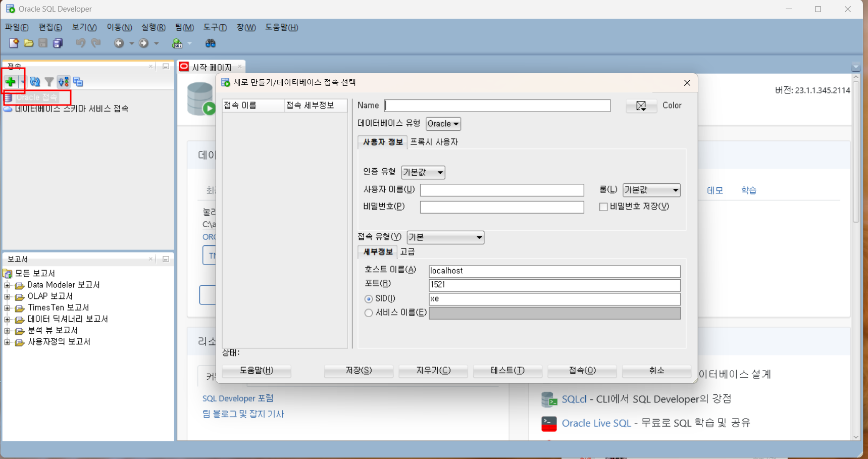Click the Save floppy disk icon
Image resolution: width=868 pixels, height=459 pixels.
43,43
